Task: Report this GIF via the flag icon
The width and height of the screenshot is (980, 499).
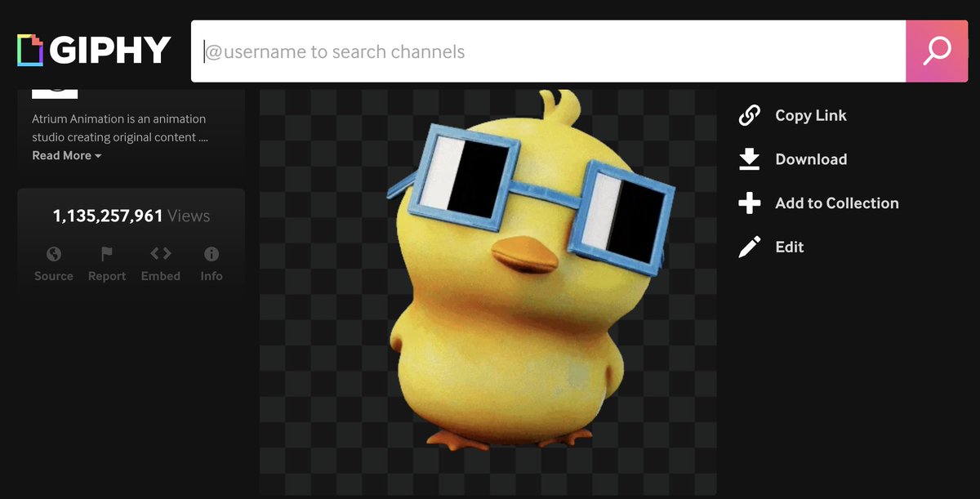Action: 107,253
